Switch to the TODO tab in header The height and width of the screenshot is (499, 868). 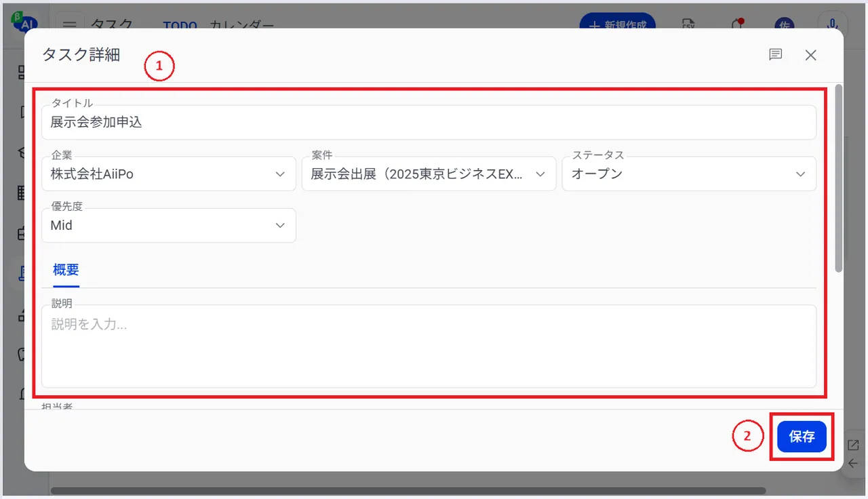(x=180, y=25)
